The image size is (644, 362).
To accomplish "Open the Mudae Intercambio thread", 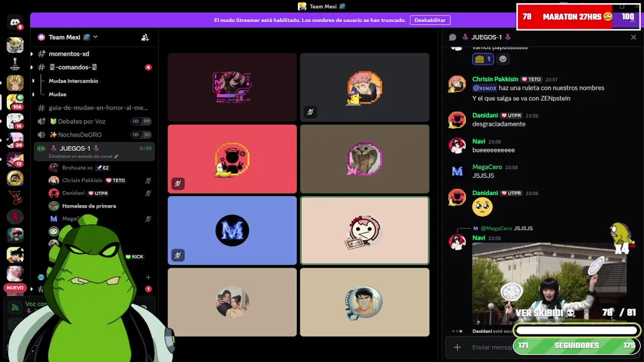I will pos(73,81).
